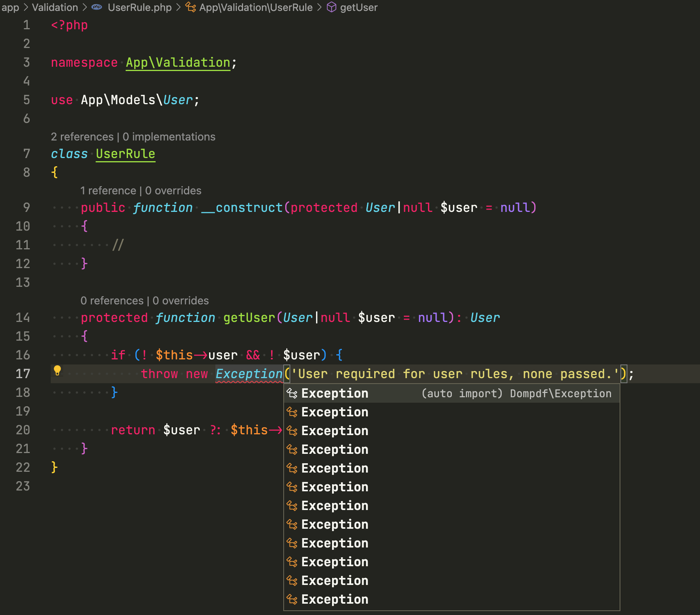Click the class icon of the second Exception suggestion
The image size is (700, 615).
click(291, 412)
